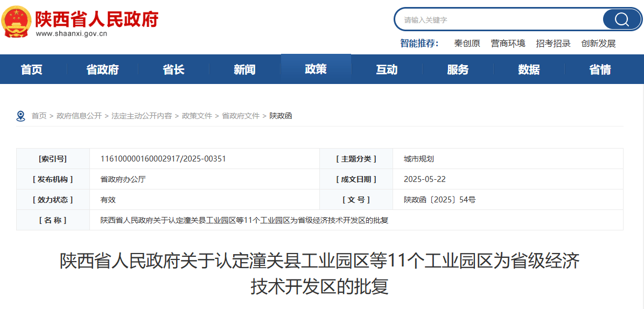This screenshot has width=644, height=309.
Task: Click the 招考招录 recommended link
Action: coord(553,44)
